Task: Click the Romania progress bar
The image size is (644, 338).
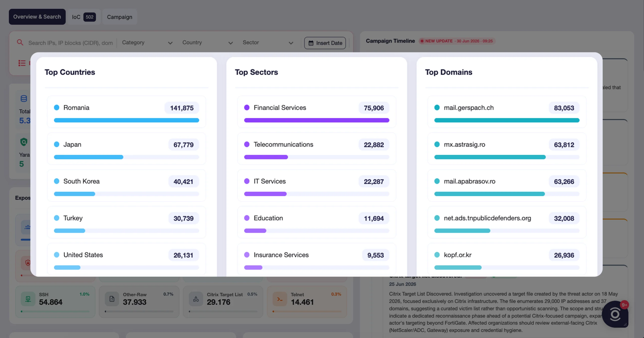Action: 127,120
